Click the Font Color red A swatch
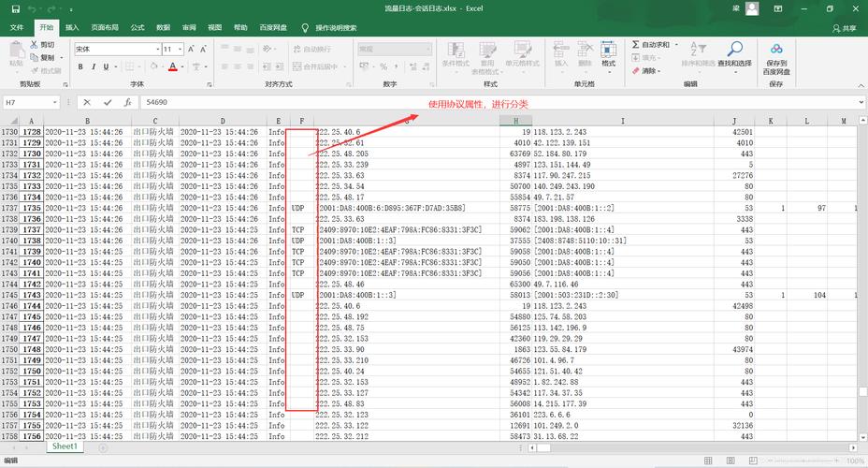 click(173, 67)
